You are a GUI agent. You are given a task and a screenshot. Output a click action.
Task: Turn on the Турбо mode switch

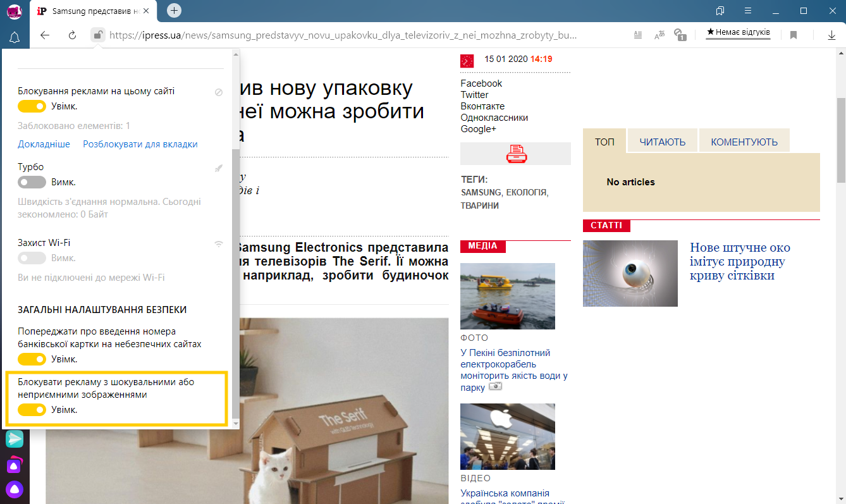(32, 182)
